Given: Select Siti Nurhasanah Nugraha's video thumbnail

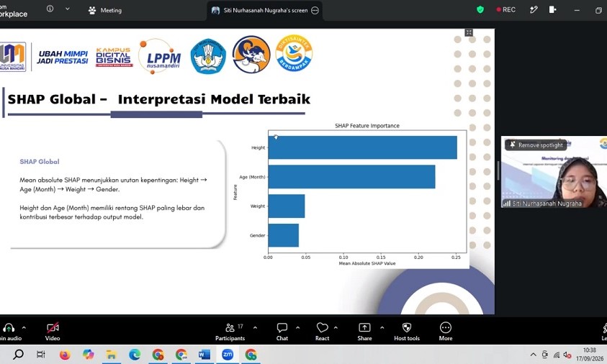Looking at the screenshot, I should [x=554, y=172].
